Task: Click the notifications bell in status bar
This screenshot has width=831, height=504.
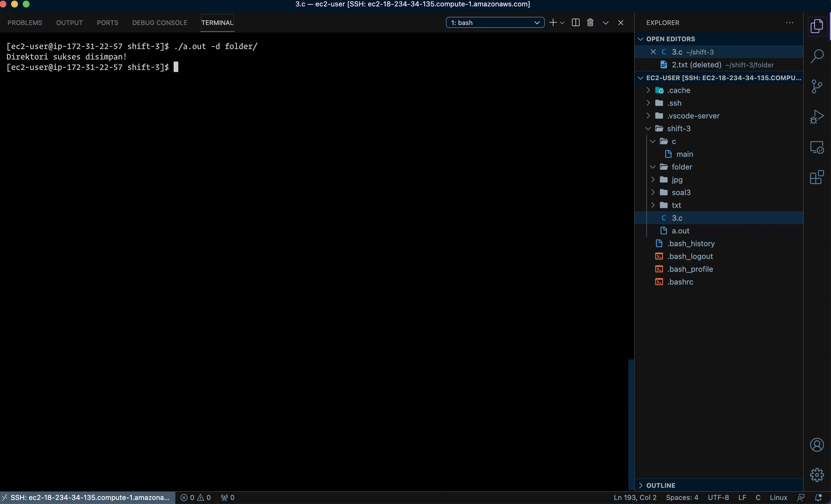Action: coord(818,497)
